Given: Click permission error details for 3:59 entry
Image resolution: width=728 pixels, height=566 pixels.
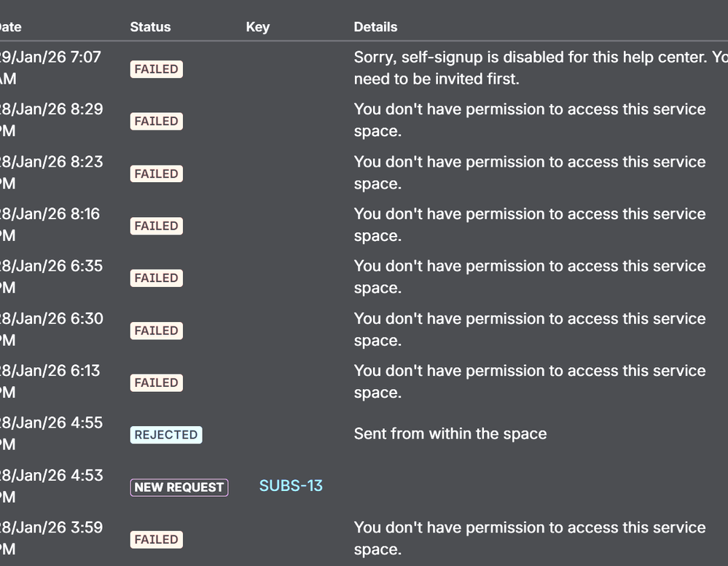Looking at the screenshot, I should pyautogui.click(x=529, y=538).
